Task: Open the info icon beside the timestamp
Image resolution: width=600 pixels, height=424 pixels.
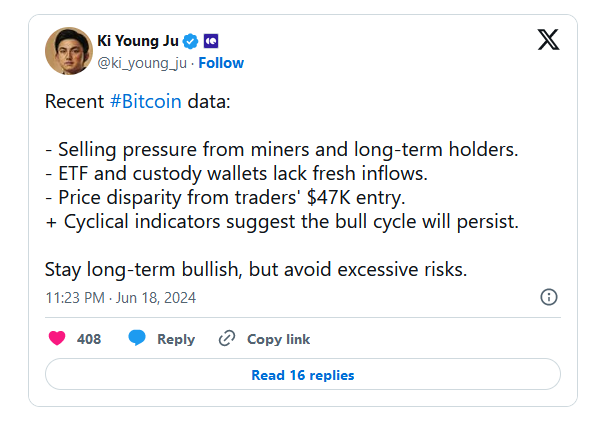Action: tap(549, 297)
